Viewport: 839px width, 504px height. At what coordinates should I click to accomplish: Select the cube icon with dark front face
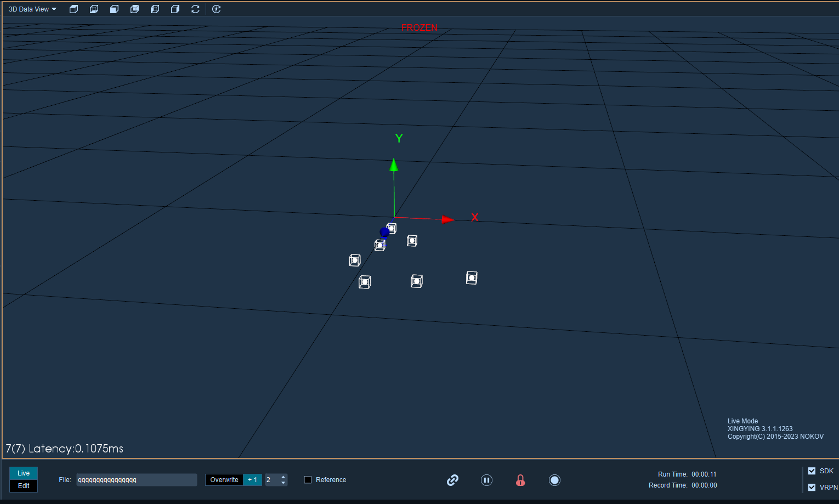[x=73, y=9]
